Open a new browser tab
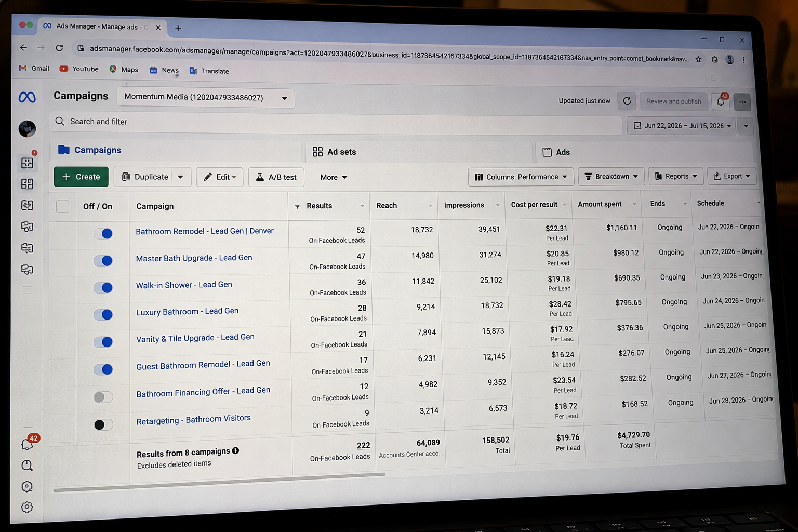This screenshot has width=798, height=532. (x=178, y=28)
